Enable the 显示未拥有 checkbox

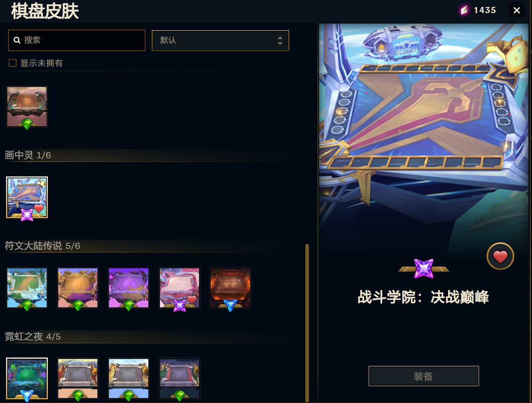pos(12,63)
